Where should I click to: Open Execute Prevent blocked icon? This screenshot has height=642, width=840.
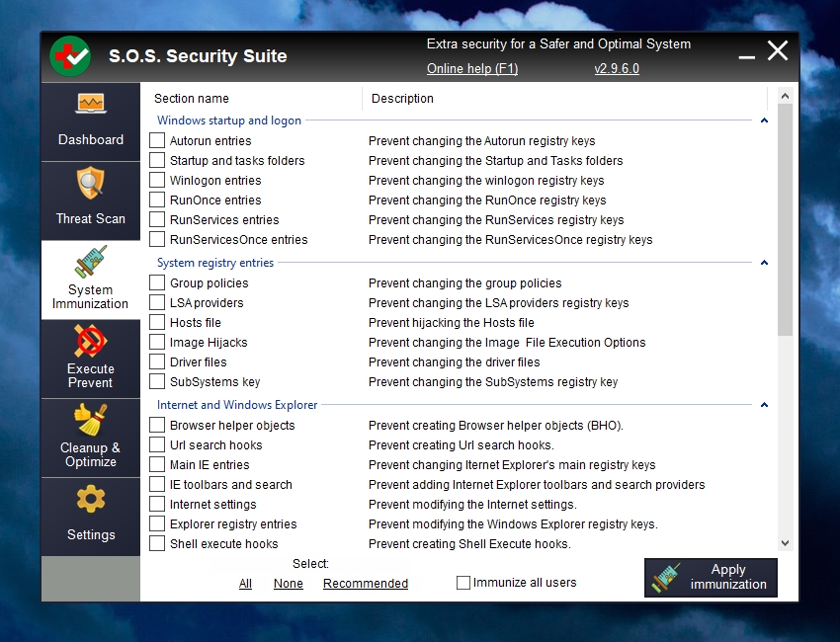click(91, 341)
